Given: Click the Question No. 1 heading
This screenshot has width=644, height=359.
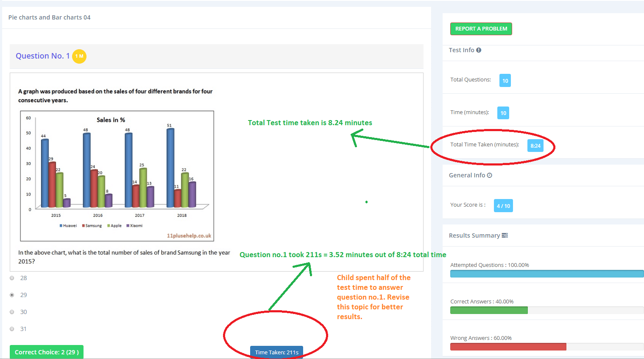Looking at the screenshot, I should point(42,56).
